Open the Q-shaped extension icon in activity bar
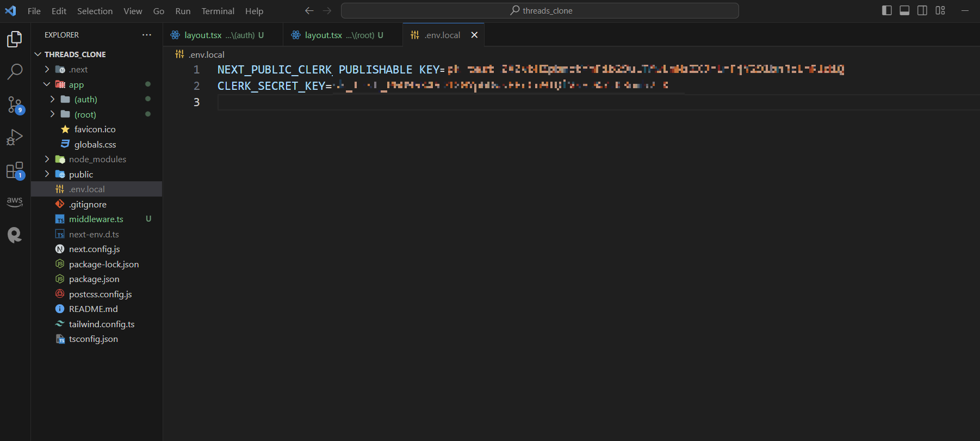The image size is (980, 441). coord(15,235)
